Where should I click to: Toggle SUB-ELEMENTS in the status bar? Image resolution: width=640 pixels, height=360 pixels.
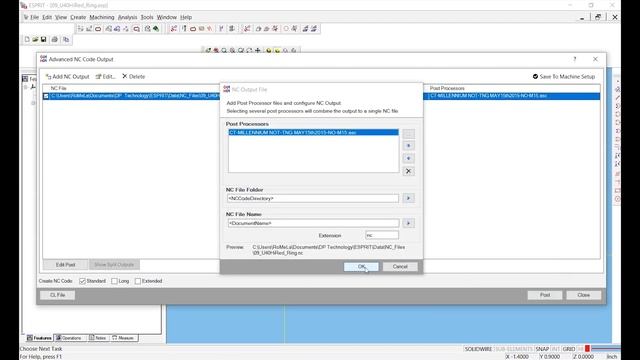point(513,349)
